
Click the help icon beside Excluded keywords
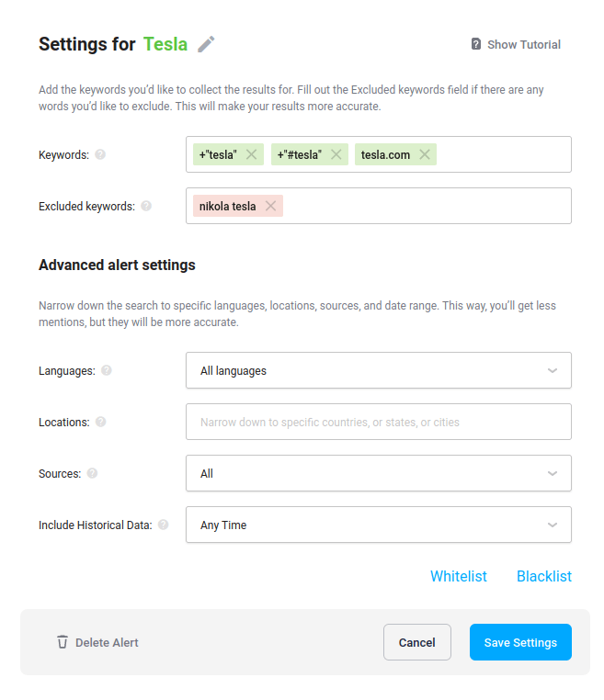tap(146, 206)
